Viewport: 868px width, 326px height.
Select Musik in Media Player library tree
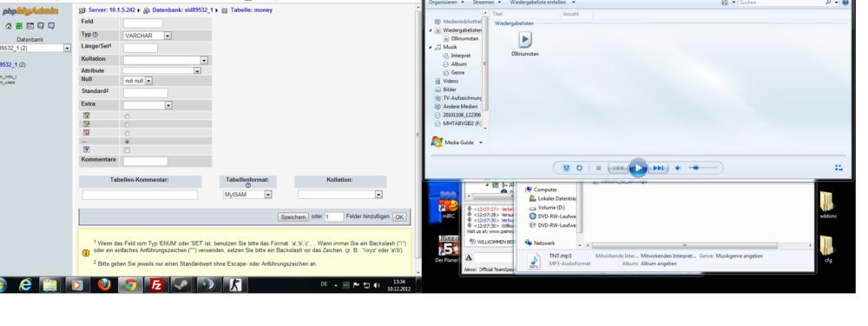coord(450,47)
